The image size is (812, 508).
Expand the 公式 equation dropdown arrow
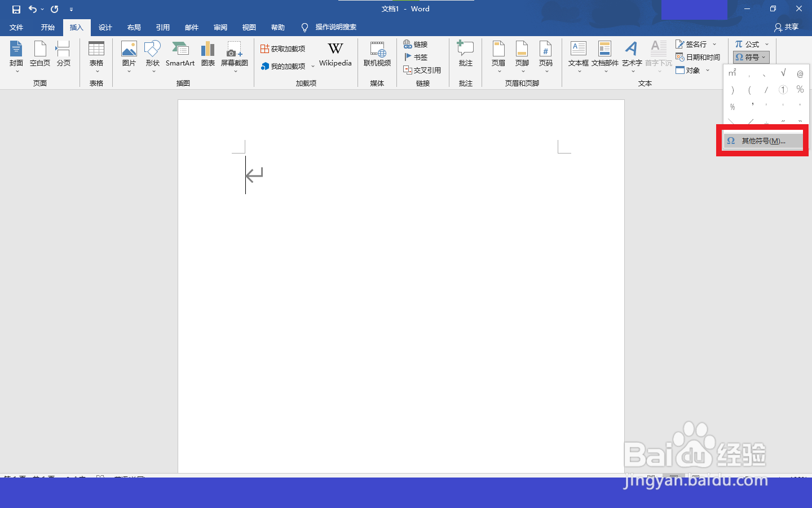pos(767,44)
